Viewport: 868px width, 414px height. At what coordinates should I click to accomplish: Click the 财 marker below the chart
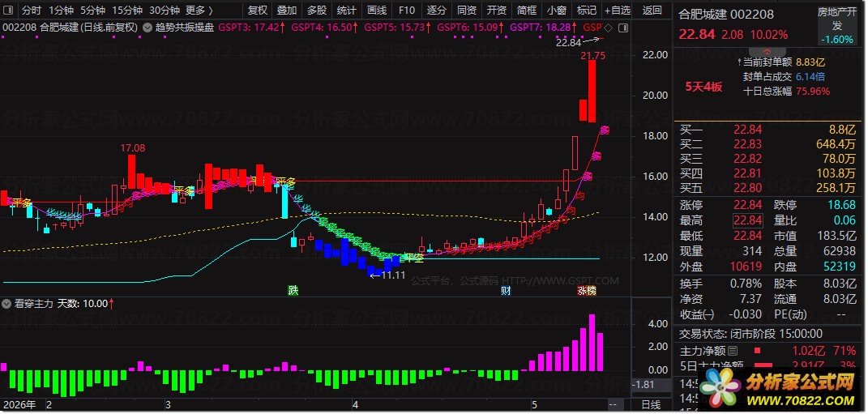tap(506, 291)
